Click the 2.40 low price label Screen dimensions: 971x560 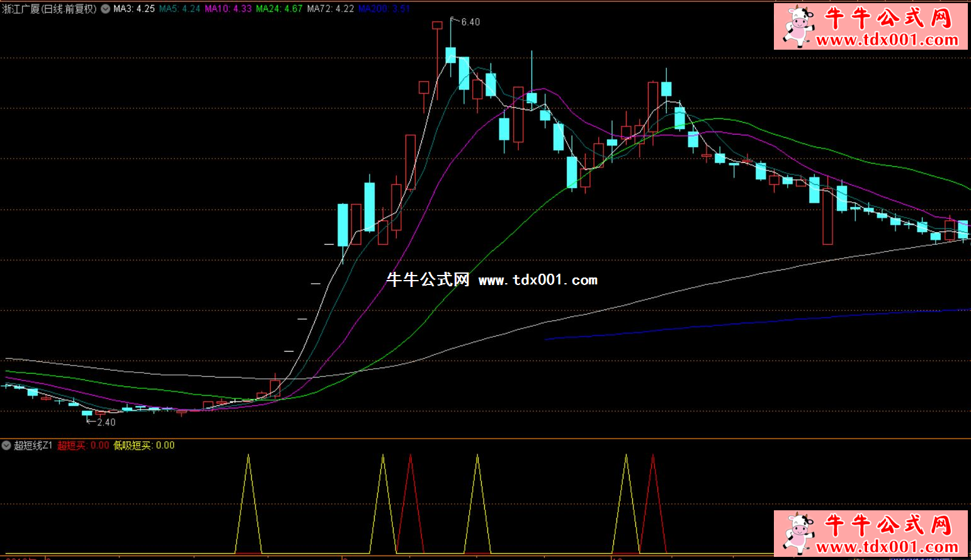tap(106, 422)
